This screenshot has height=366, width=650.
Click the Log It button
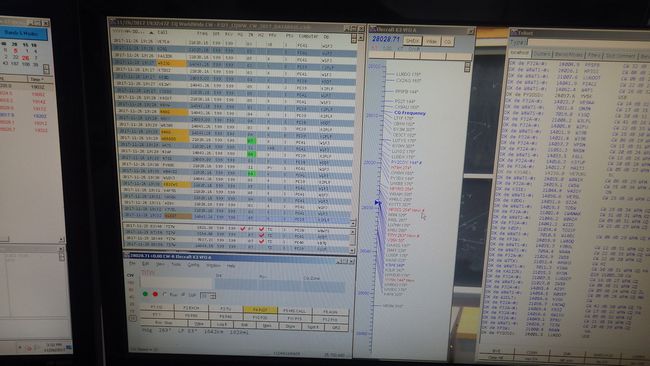coord(222,324)
